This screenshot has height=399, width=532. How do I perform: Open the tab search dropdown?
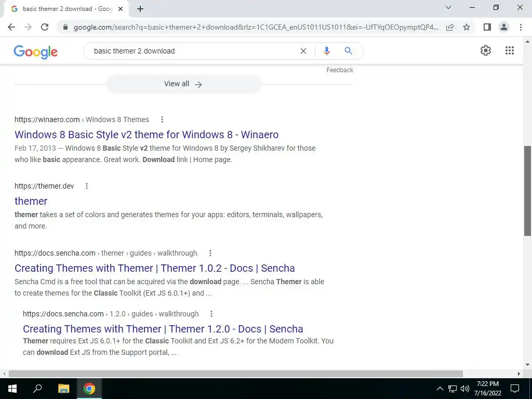pyautogui.click(x=448, y=7)
